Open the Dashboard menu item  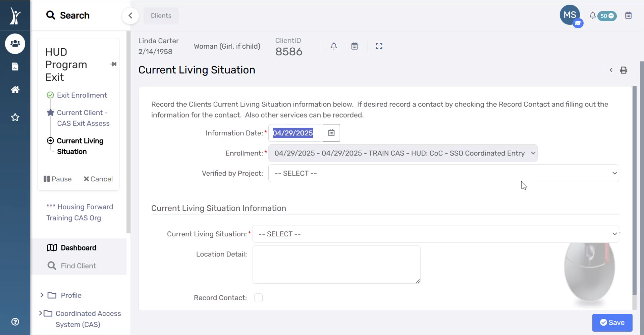[78, 248]
